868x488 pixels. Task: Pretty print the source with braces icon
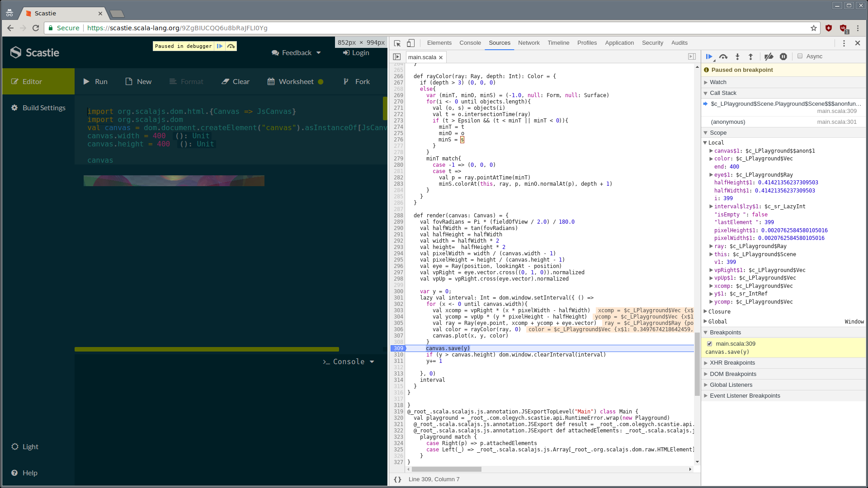click(x=397, y=479)
